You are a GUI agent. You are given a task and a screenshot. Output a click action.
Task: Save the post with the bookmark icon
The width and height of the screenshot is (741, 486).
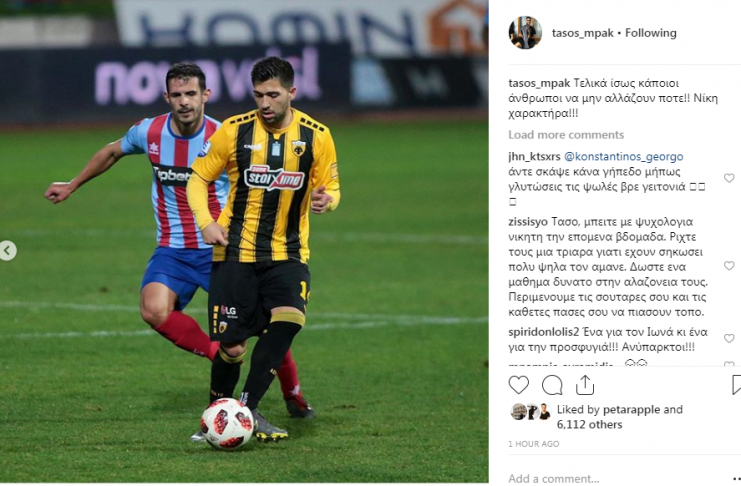click(736, 385)
